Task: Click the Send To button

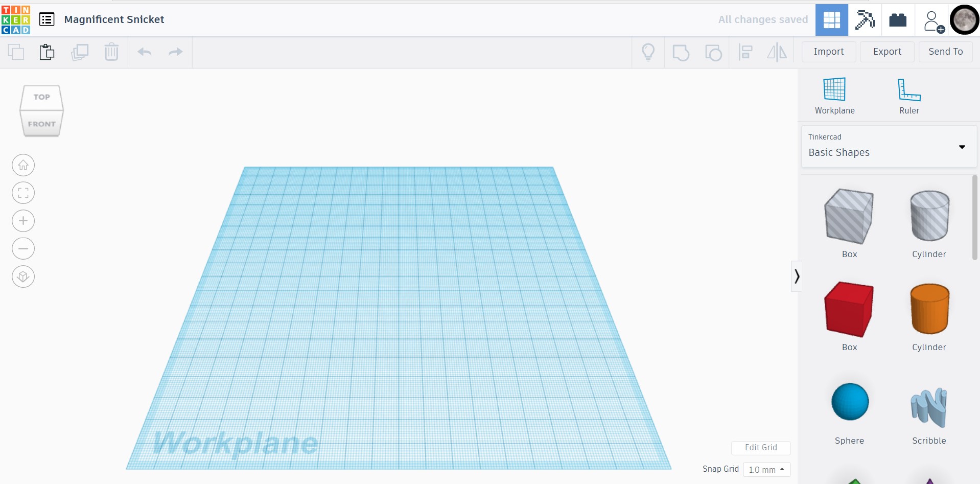Action: 945,52
